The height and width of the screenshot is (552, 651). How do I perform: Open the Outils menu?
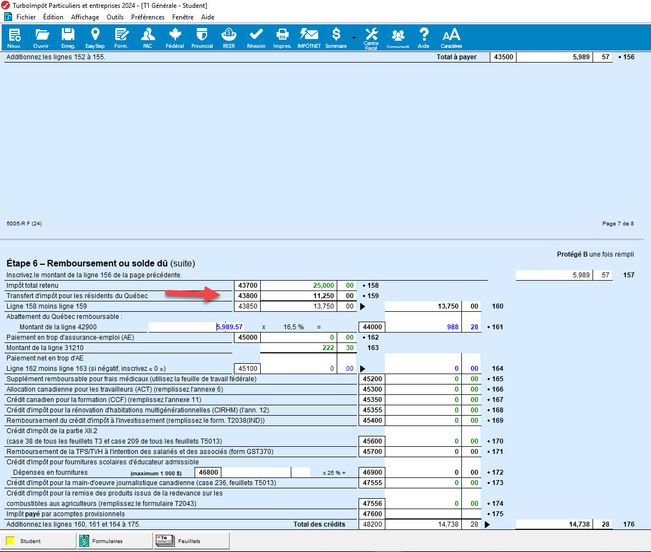point(115,17)
